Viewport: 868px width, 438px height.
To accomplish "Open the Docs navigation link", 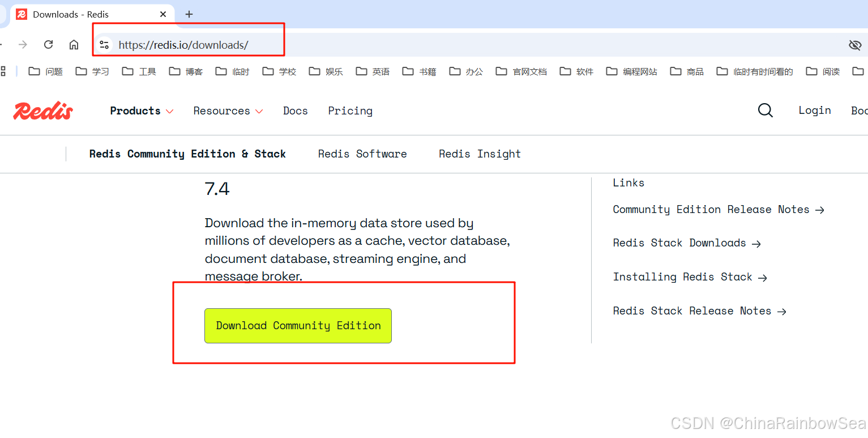I will tap(296, 111).
